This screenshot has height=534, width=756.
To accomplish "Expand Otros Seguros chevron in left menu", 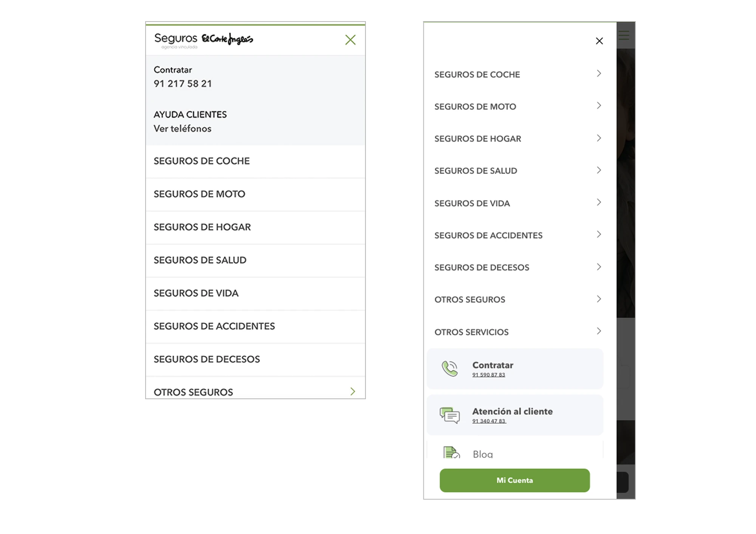I will click(x=353, y=391).
